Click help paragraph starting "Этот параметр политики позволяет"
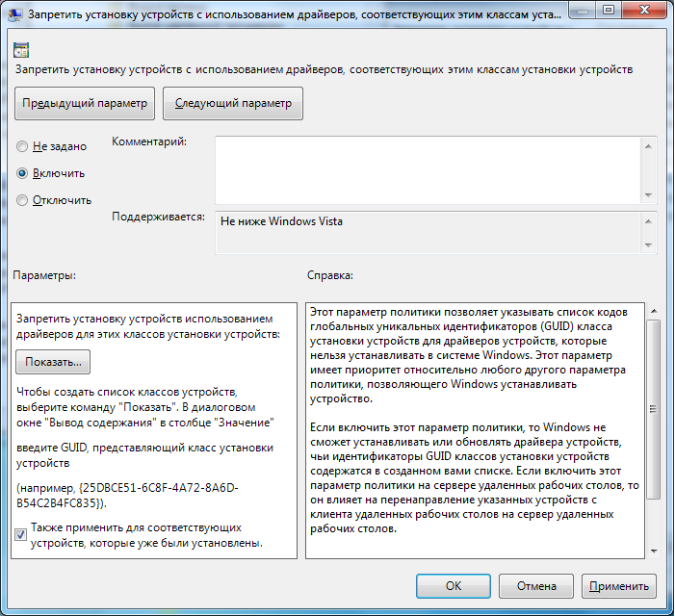This screenshot has width=675, height=616. 469,355
